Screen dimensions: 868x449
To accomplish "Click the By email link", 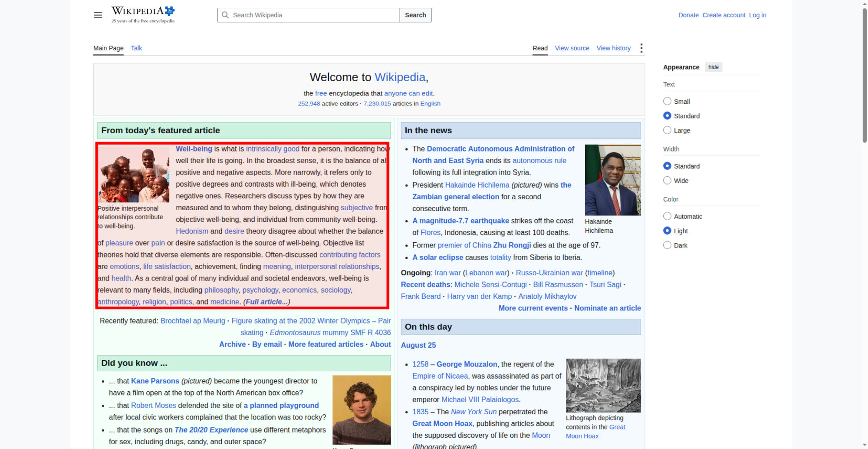I will 267,344.
